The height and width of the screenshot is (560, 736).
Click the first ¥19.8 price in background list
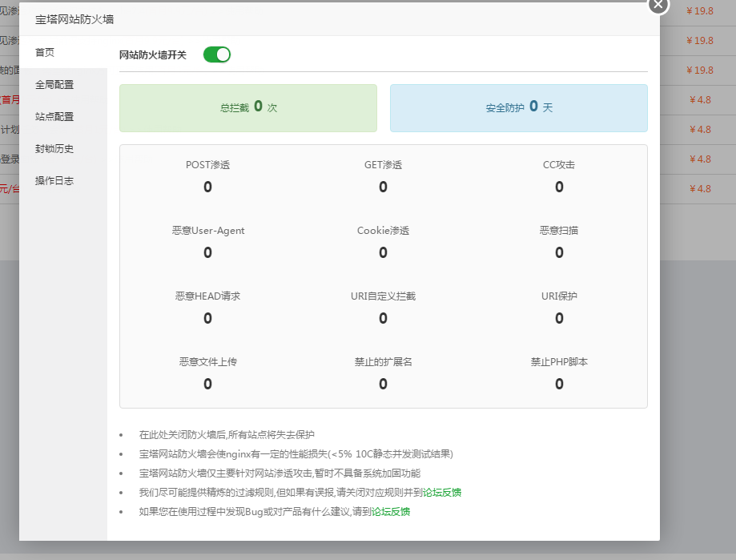tap(699, 10)
